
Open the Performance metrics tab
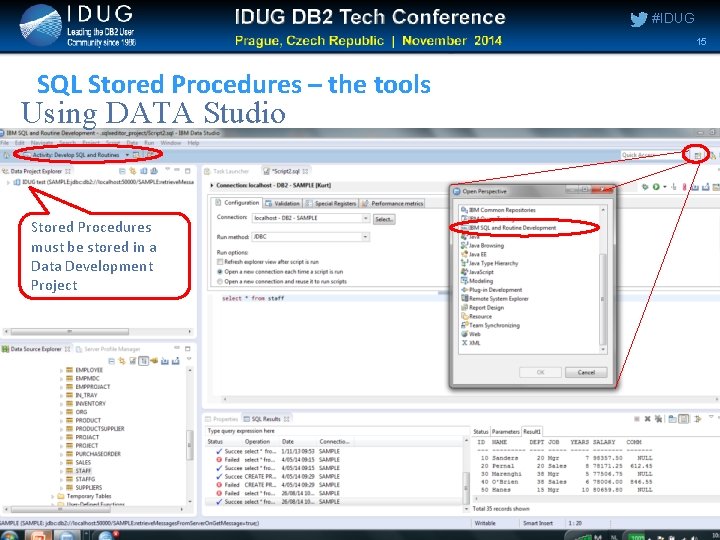tap(392, 203)
